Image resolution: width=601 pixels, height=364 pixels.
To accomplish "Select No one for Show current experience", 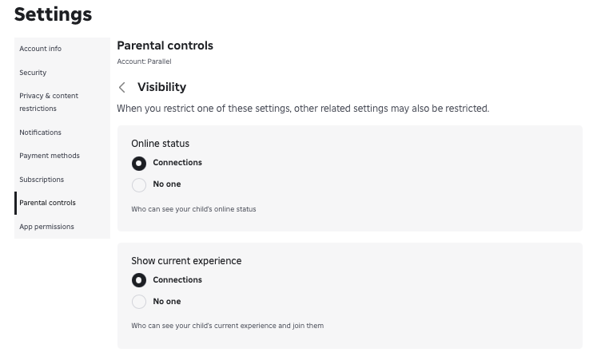I will click(x=139, y=303).
